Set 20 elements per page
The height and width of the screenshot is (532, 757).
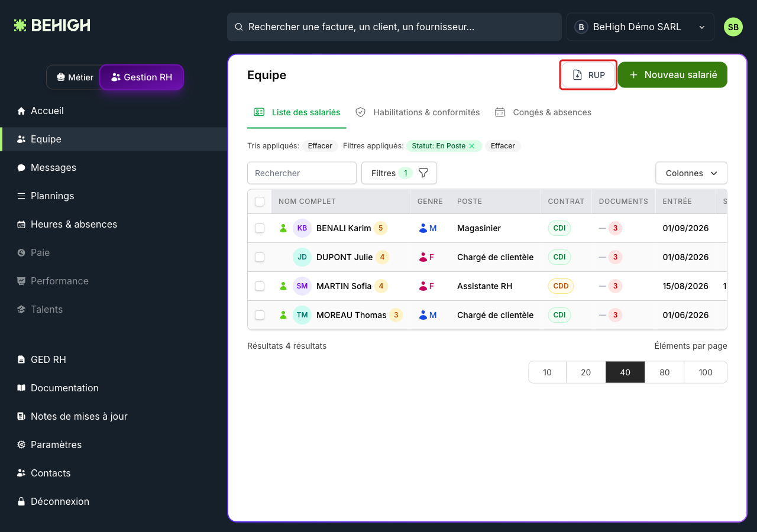585,372
